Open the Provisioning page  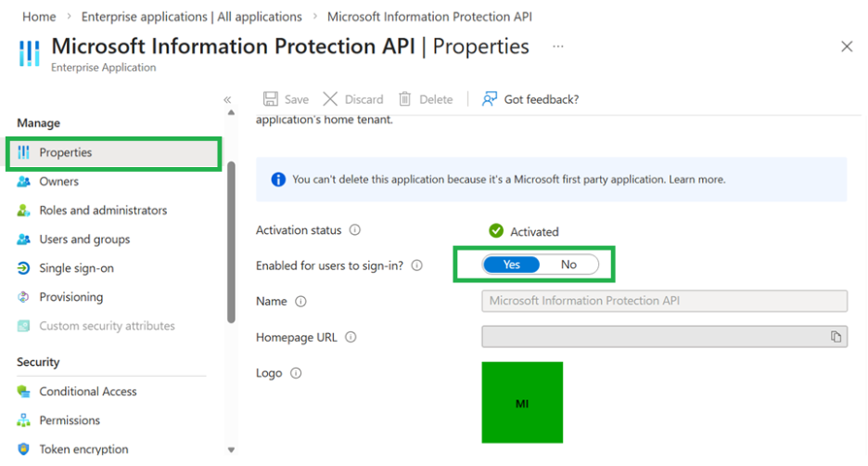pos(70,297)
